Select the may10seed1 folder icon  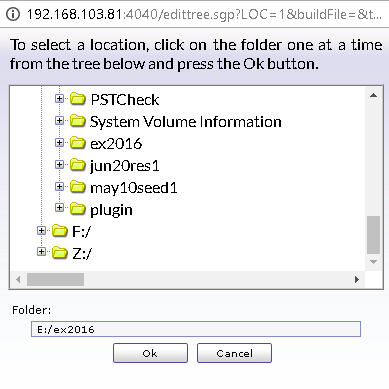pyautogui.click(x=78, y=187)
